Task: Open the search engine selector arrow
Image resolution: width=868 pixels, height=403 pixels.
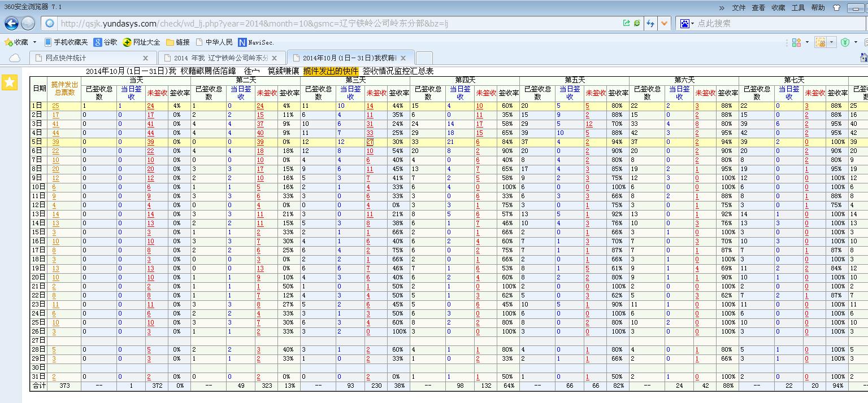Action: (x=692, y=24)
